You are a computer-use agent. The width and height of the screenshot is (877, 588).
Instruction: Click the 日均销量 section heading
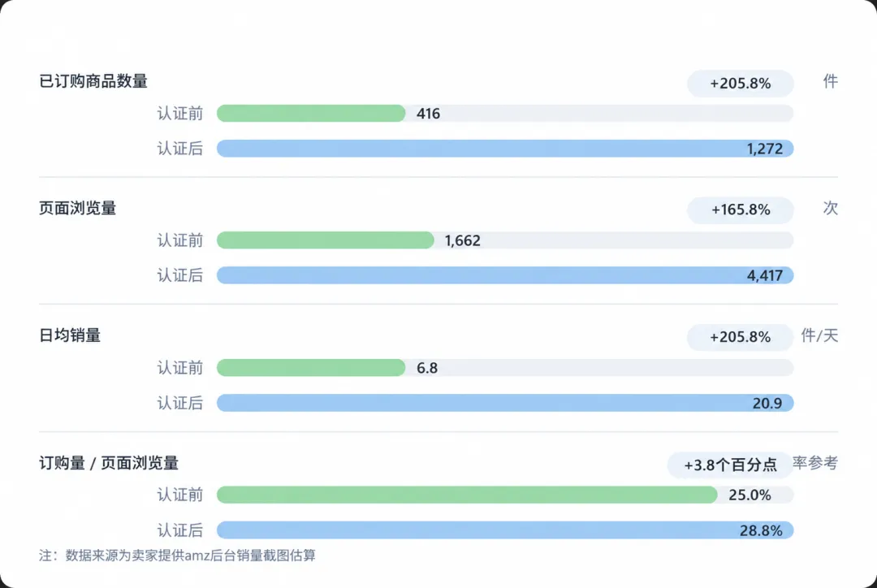tap(70, 335)
